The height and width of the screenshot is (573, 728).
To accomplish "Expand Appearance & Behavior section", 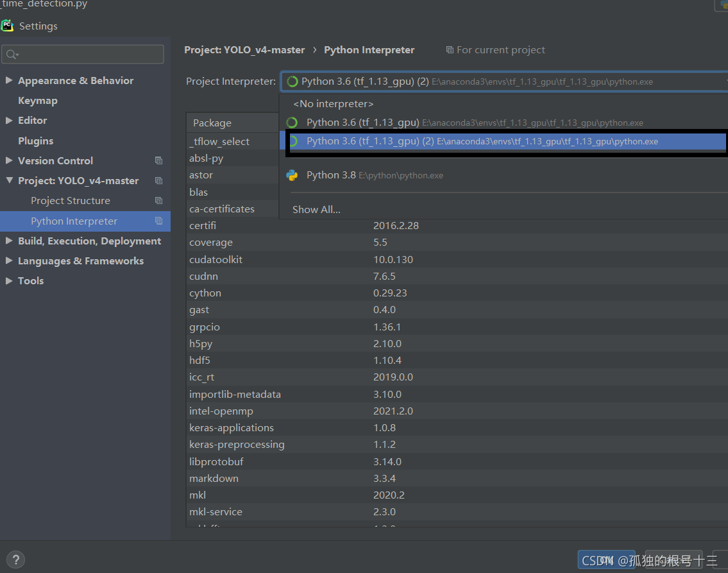I will [9, 80].
